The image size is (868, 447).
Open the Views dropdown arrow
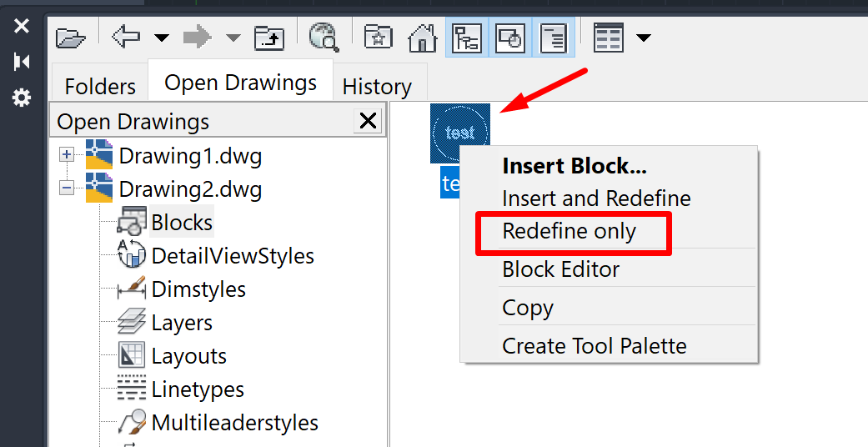644,38
